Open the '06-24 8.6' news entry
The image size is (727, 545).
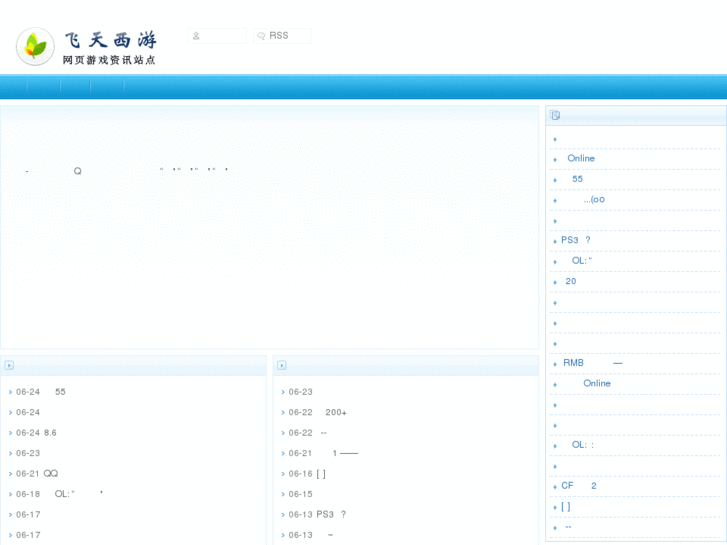[36, 433]
